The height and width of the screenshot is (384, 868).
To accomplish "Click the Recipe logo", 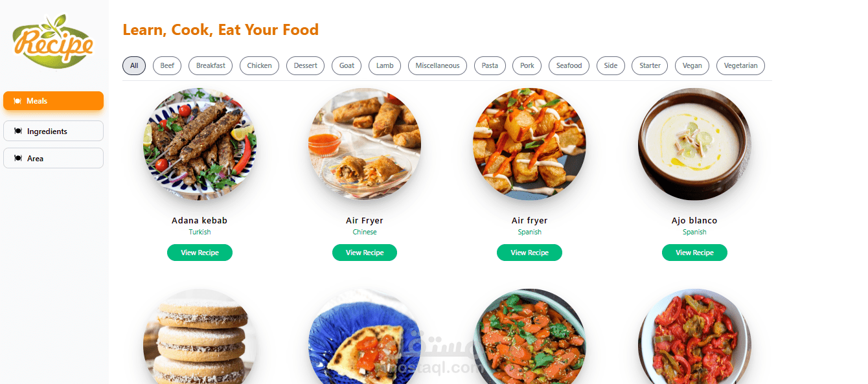I will (53, 41).
